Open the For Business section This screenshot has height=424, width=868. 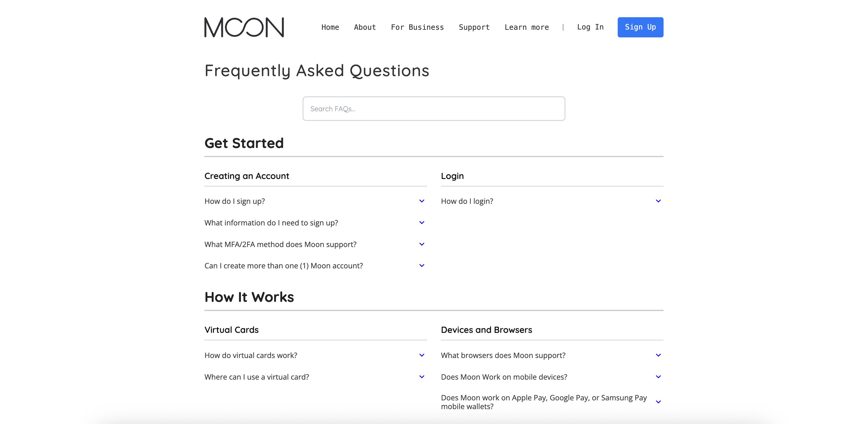pos(417,27)
